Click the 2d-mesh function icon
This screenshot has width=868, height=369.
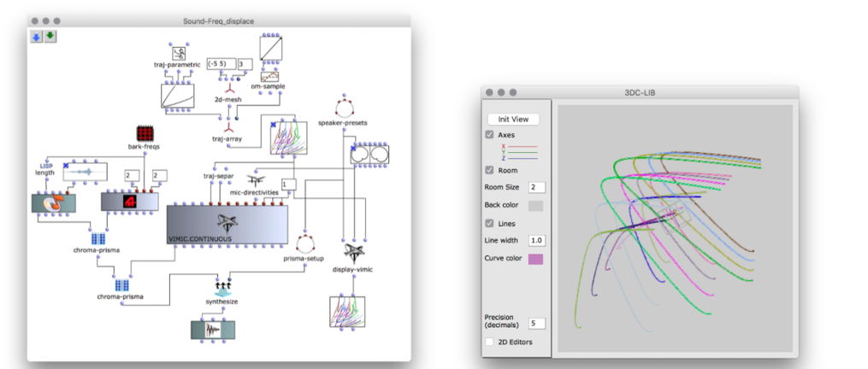[228, 87]
